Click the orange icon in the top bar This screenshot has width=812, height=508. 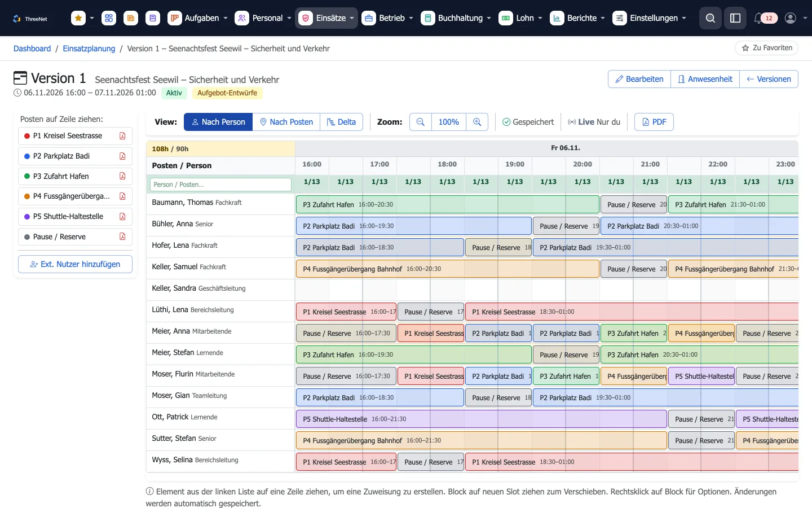[x=131, y=18]
